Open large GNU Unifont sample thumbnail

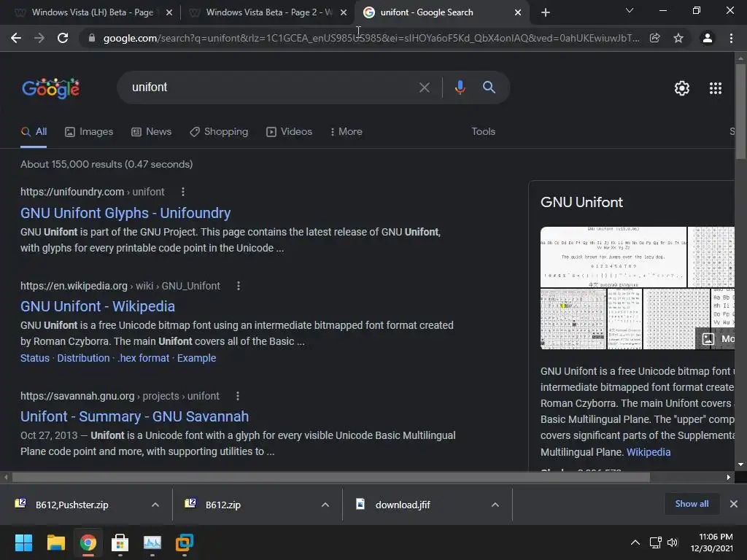click(x=613, y=257)
